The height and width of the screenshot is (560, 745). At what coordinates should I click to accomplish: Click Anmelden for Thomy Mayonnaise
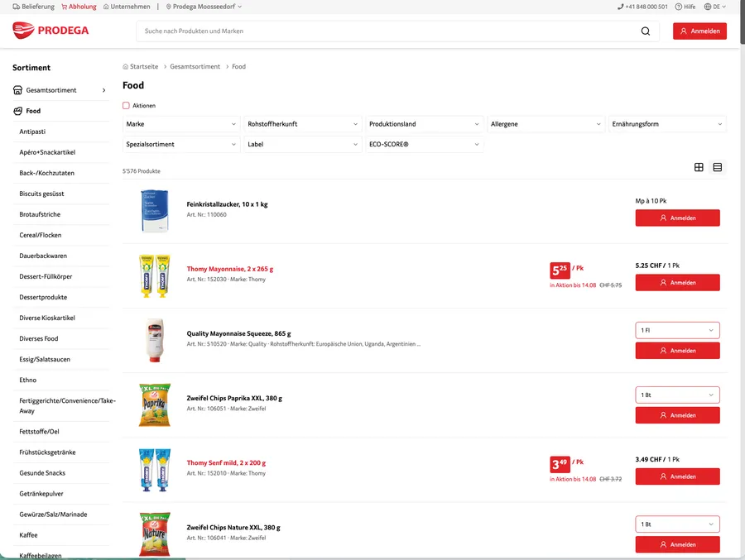pos(677,283)
